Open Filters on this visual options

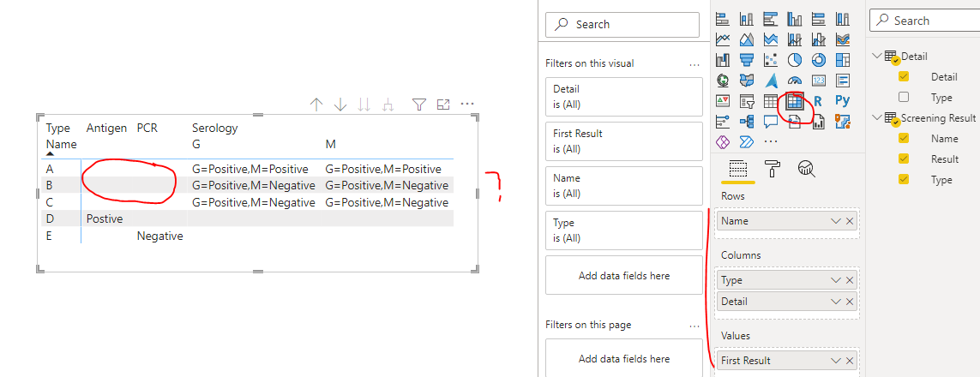coord(694,63)
